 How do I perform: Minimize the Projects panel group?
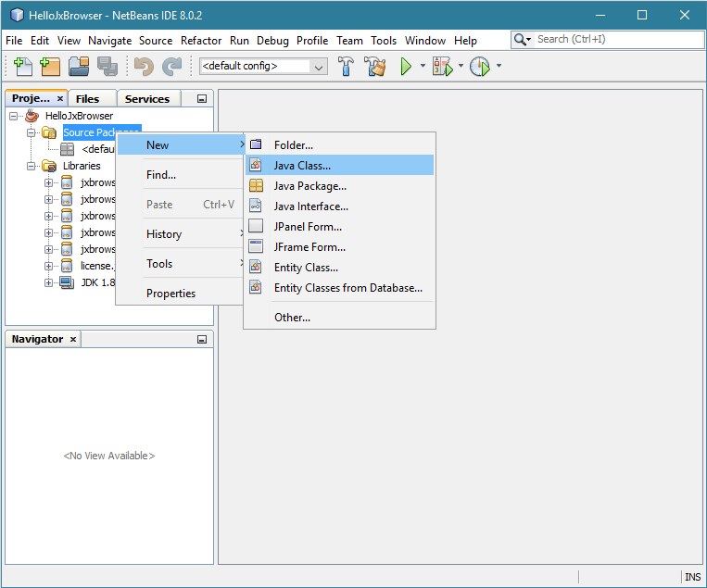pyautogui.click(x=202, y=99)
